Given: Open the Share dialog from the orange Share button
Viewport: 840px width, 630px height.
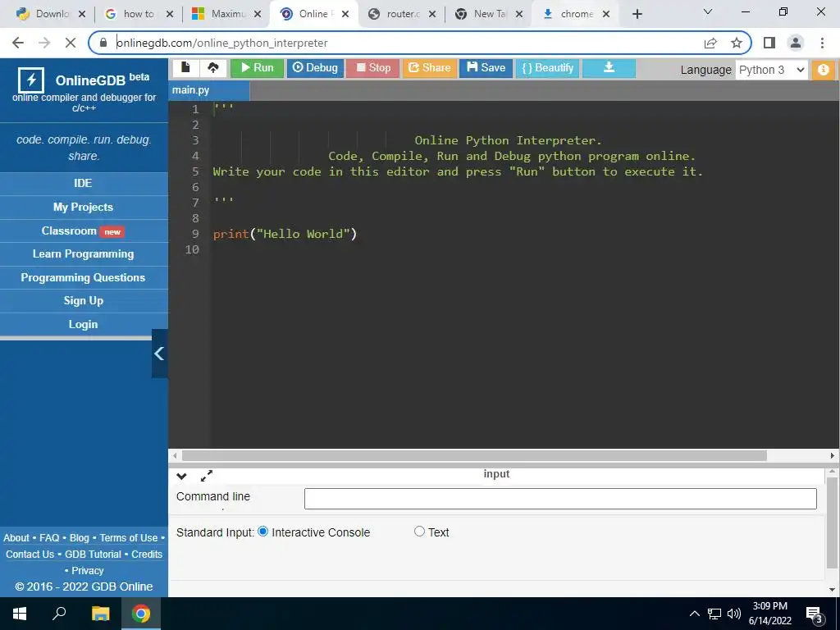Looking at the screenshot, I should pyautogui.click(x=429, y=68).
